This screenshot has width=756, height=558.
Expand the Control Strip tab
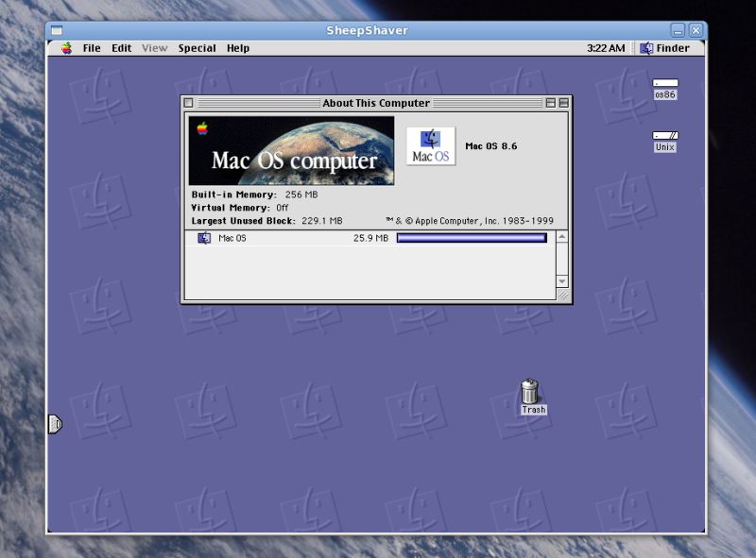tap(55, 424)
